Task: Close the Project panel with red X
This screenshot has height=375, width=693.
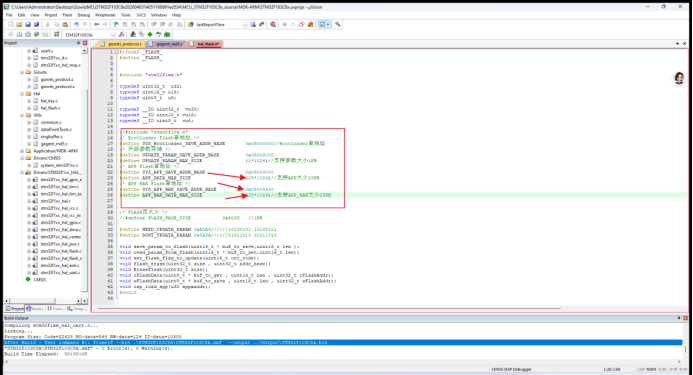Action: tap(85, 43)
